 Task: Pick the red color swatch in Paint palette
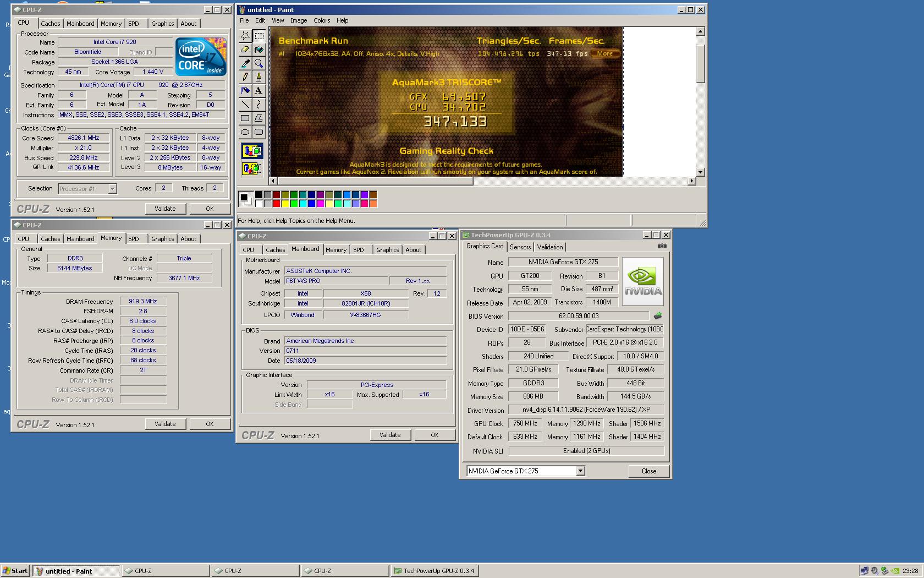coord(276,204)
